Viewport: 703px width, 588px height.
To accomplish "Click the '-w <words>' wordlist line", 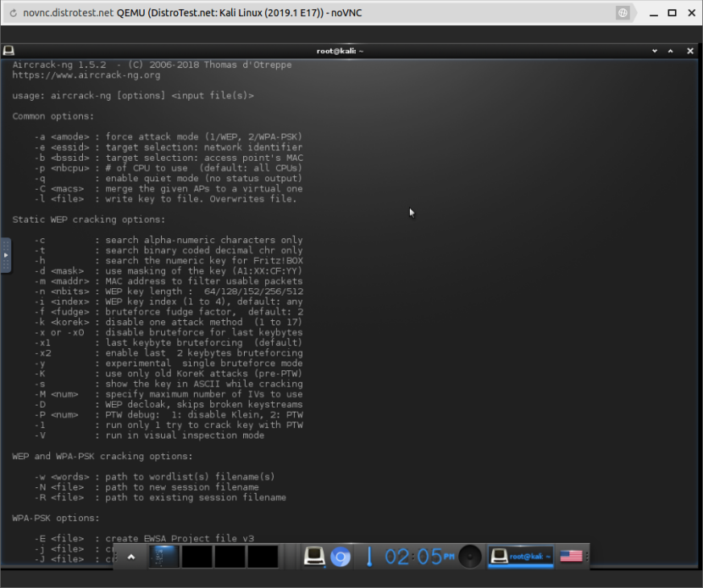I will tap(155, 477).
